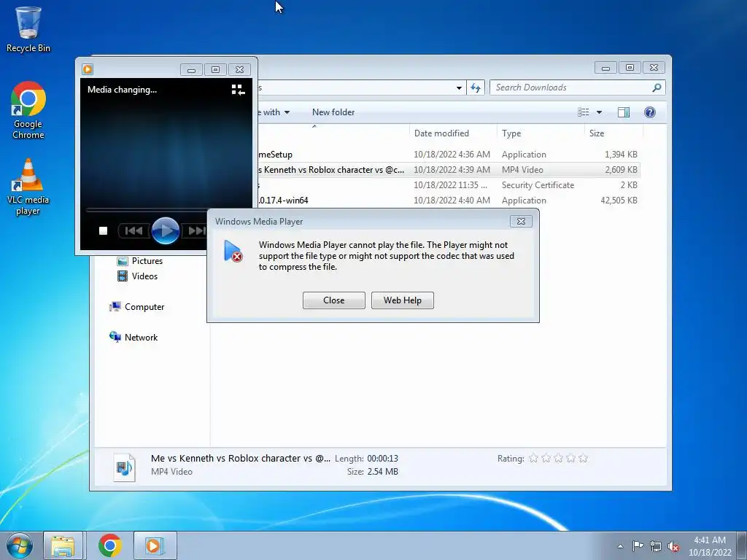Click the Media Player seek bar

point(147,210)
